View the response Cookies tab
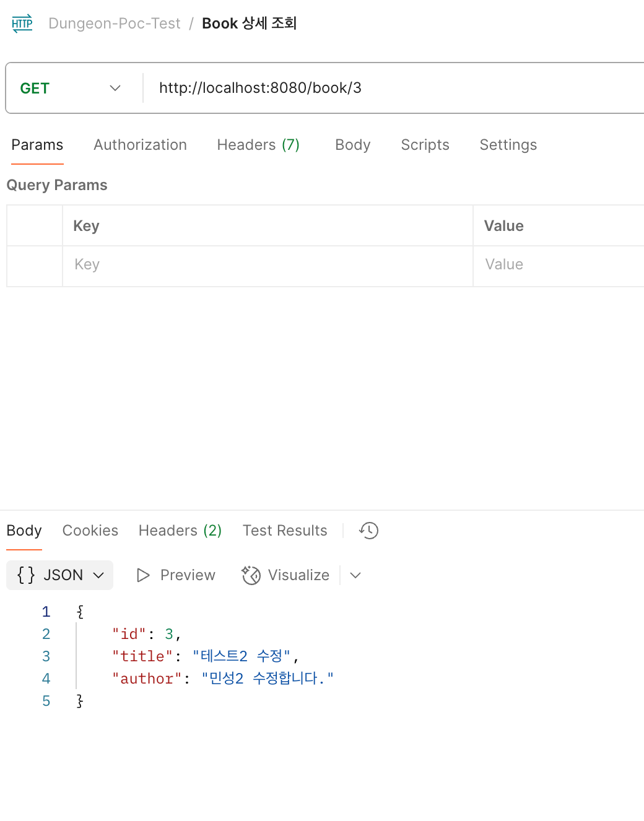This screenshot has height=821, width=644. point(90,531)
